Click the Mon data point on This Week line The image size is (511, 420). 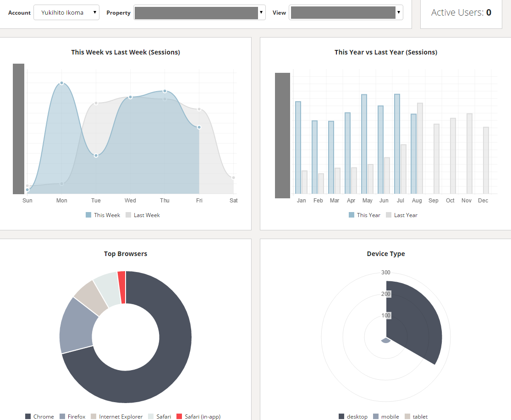coord(61,83)
